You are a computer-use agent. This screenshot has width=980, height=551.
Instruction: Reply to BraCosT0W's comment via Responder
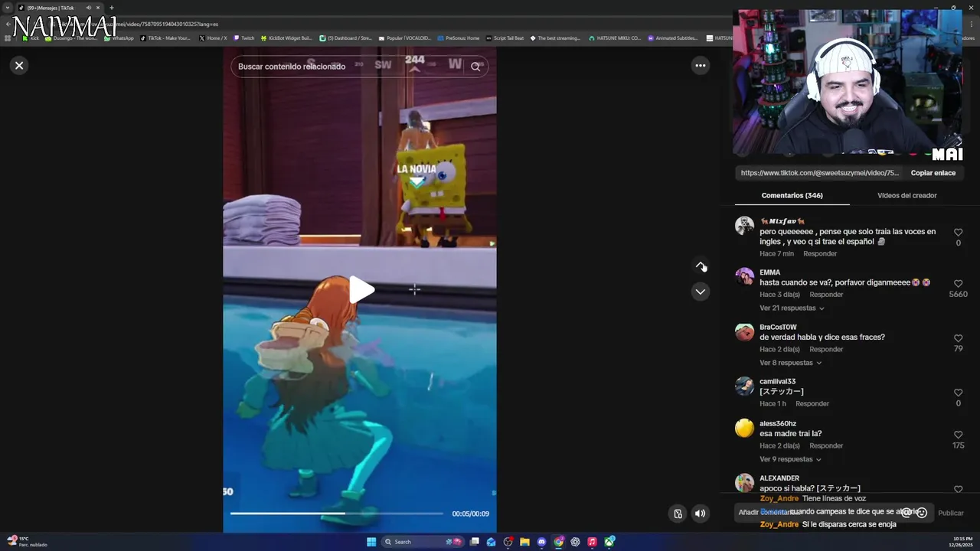pos(826,350)
